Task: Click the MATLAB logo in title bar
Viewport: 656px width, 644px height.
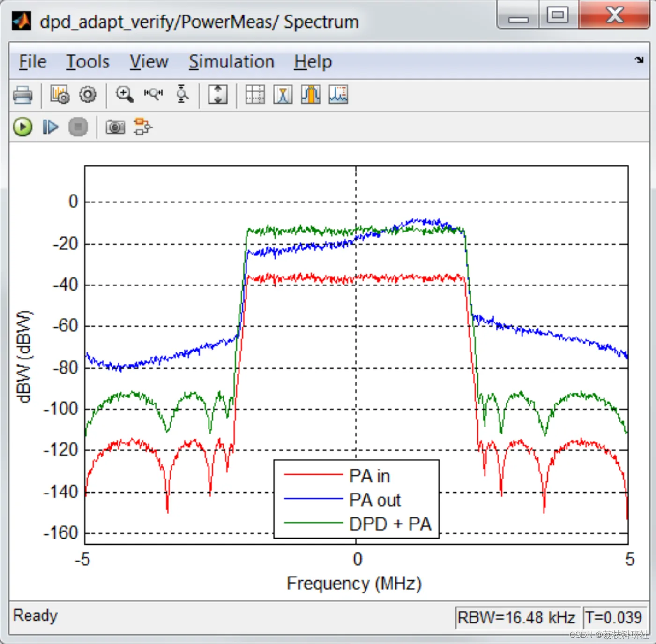Action: pos(21,21)
